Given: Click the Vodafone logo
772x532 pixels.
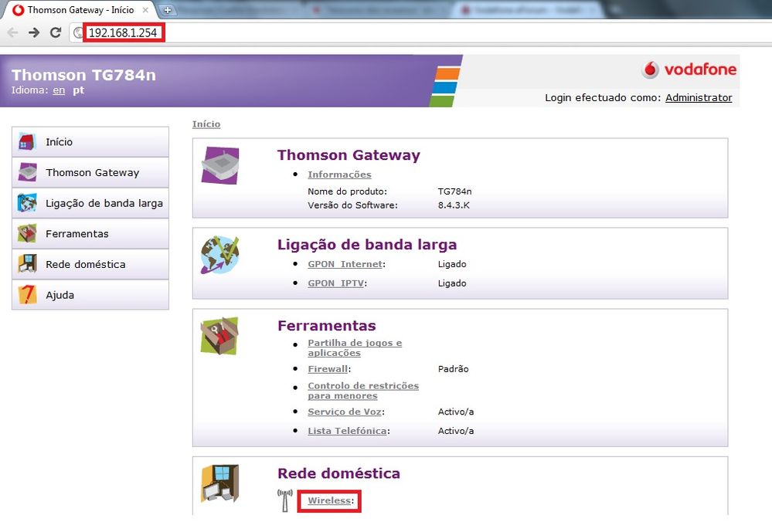Looking at the screenshot, I should point(689,70).
